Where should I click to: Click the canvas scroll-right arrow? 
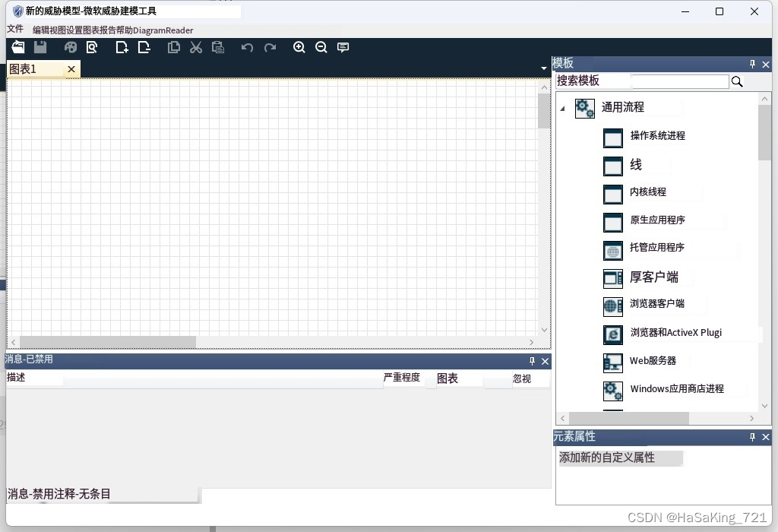531,342
